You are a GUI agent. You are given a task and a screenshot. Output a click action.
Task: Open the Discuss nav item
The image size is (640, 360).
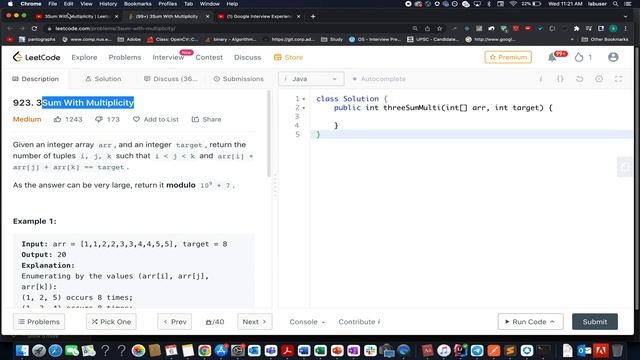coord(247,57)
